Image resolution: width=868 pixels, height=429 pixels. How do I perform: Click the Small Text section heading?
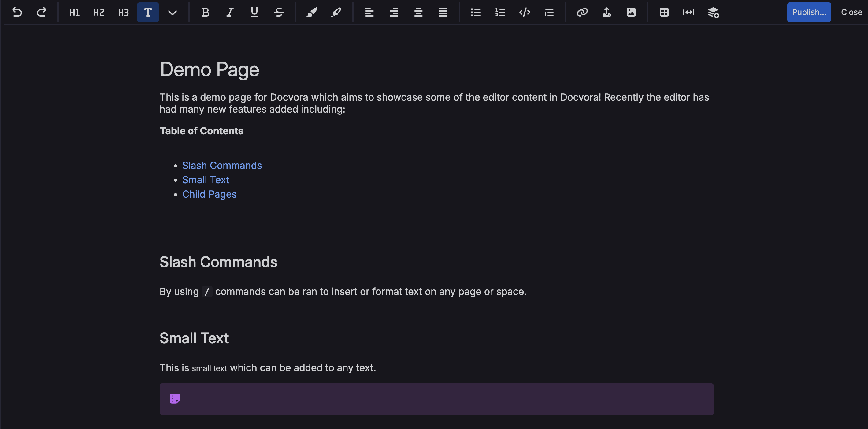coord(194,338)
